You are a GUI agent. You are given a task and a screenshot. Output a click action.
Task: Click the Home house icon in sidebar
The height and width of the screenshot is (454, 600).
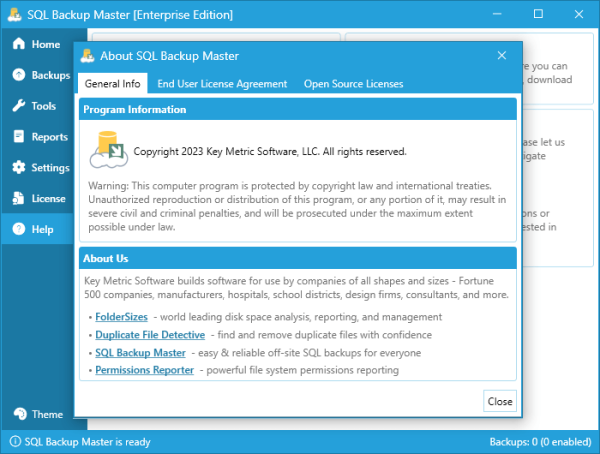(18, 44)
